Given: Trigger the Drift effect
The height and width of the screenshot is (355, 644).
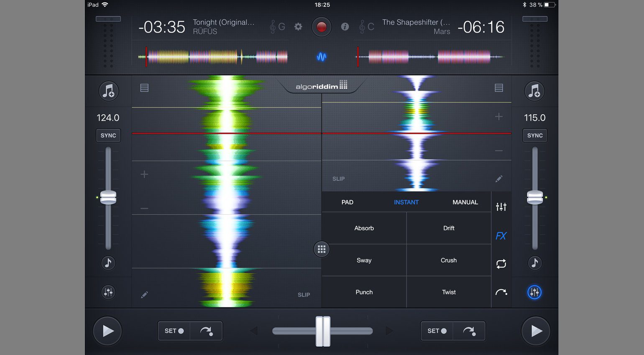Looking at the screenshot, I should coord(449,228).
